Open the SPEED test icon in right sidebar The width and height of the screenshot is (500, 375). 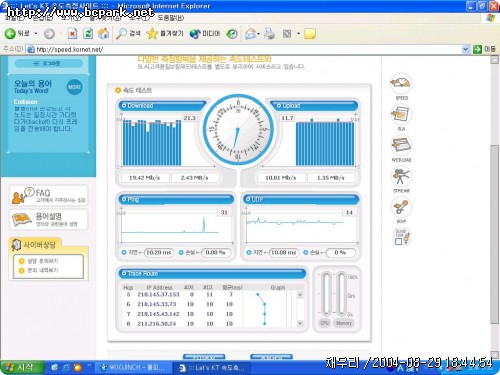(401, 83)
